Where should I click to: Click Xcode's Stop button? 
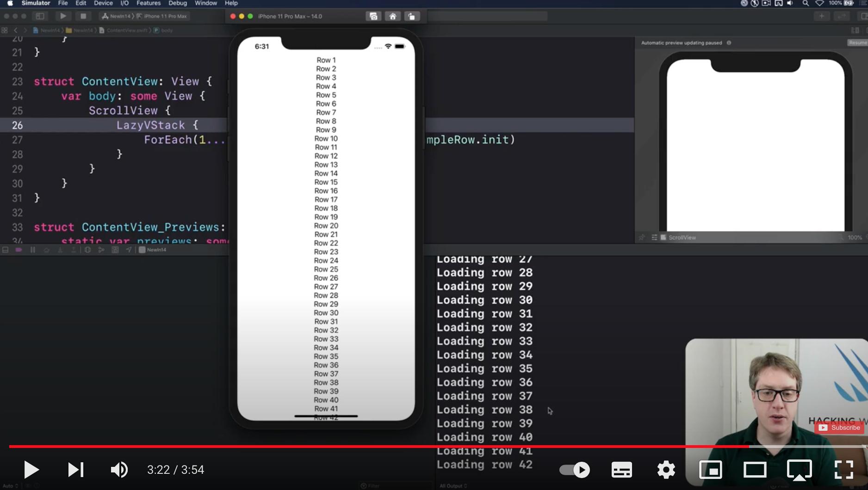click(x=83, y=16)
